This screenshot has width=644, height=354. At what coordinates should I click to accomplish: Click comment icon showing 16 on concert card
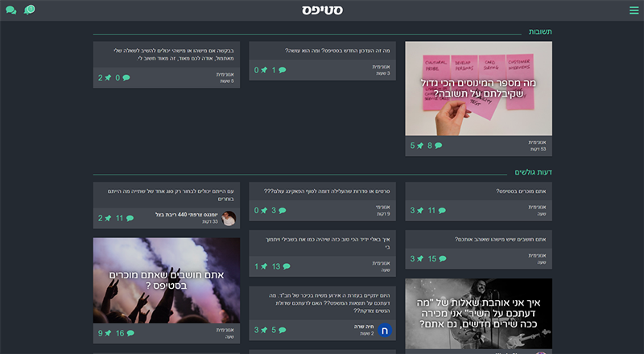pos(130,333)
